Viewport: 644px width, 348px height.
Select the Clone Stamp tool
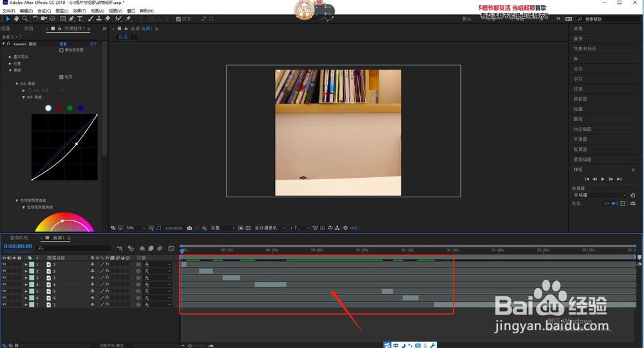(99, 19)
